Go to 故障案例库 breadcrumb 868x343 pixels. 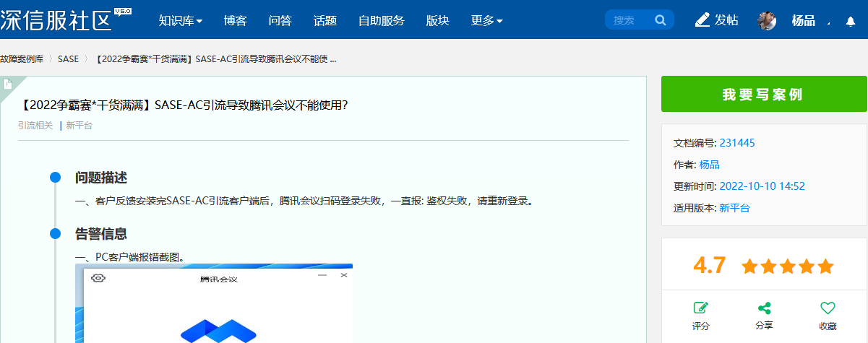(x=22, y=58)
